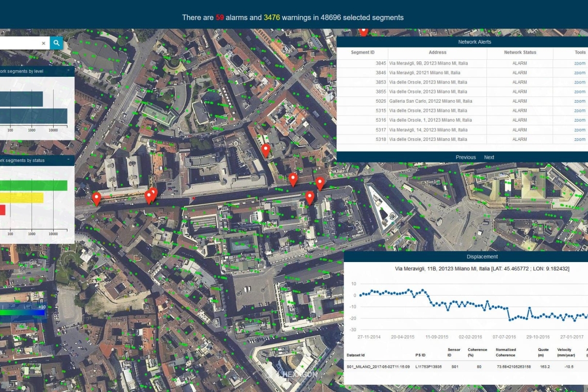Click the magnifier search button

[56, 43]
